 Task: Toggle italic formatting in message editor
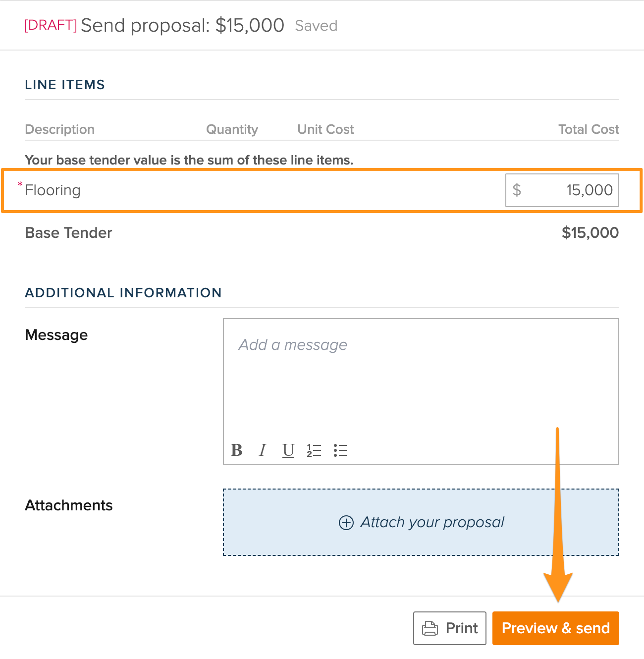coord(262,450)
